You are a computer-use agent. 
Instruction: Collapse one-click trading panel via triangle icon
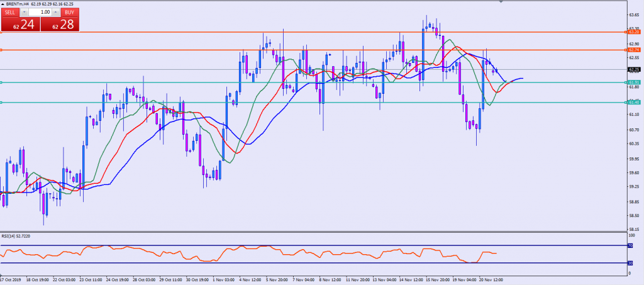click(x=3, y=4)
